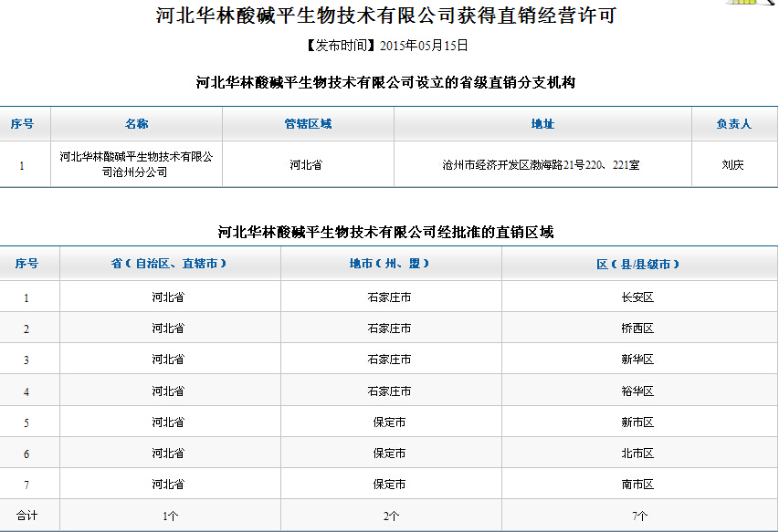Click the person-in-charge 刘庆 cell

734,164
